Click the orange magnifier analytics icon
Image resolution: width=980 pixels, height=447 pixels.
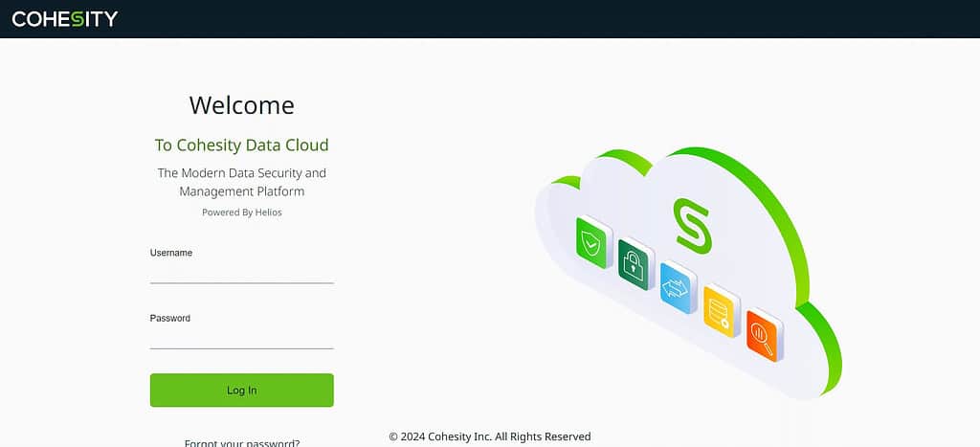pyautogui.click(x=764, y=334)
